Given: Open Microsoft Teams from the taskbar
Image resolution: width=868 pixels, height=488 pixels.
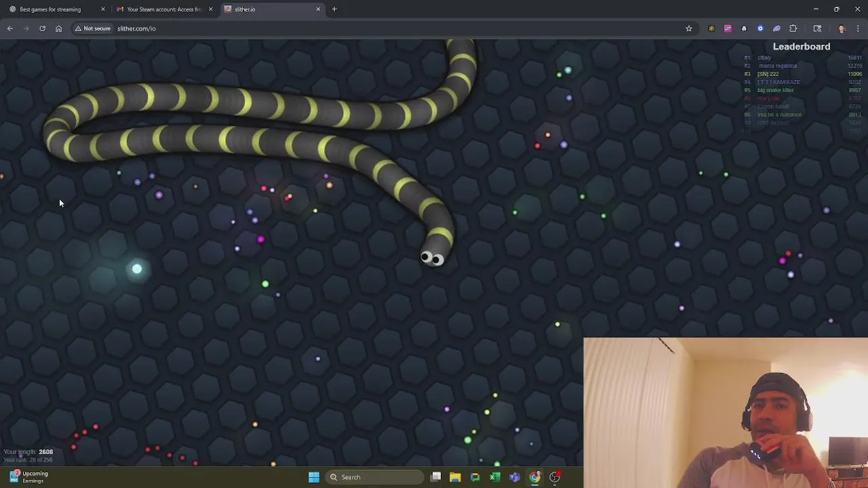Looking at the screenshot, I should (x=515, y=477).
